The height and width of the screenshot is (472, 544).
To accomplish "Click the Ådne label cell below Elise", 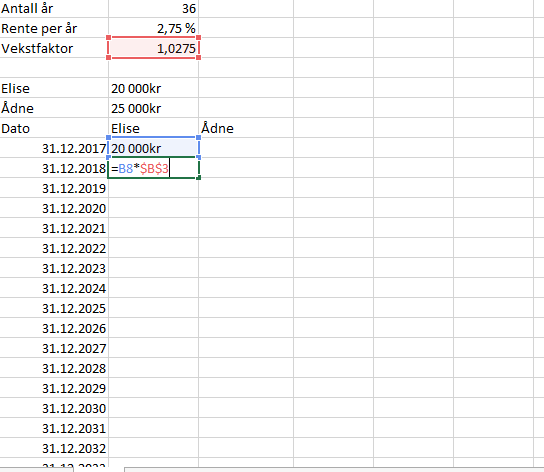I will pos(54,108).
